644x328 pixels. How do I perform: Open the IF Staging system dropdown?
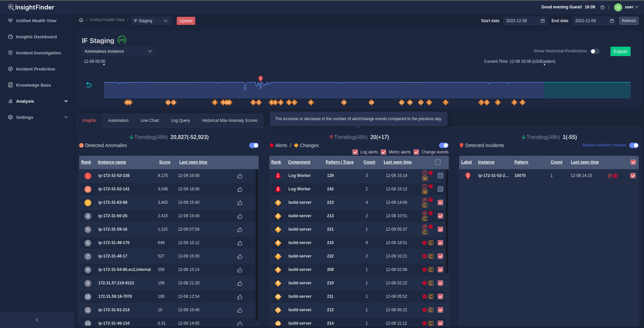[x=151, y=21]
